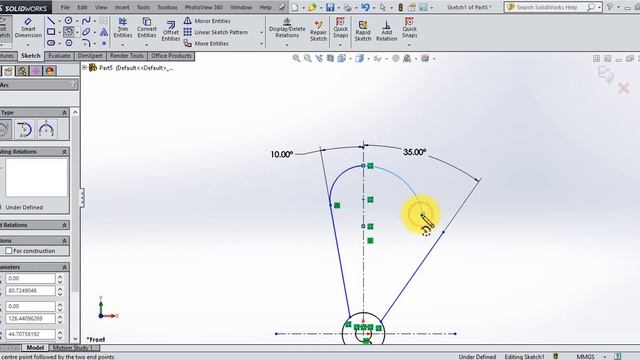Select the Sketch Fillet tool
This screenshot has width=640, height=360.
click(x=86, y=42)
